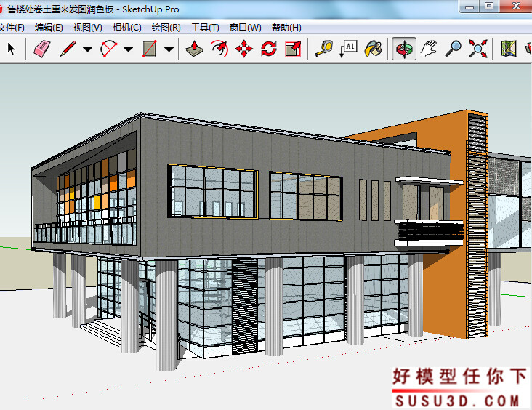The image size is (532, 410).
Task: Open the 绘图(R) menu
Action: coord(166,28)
